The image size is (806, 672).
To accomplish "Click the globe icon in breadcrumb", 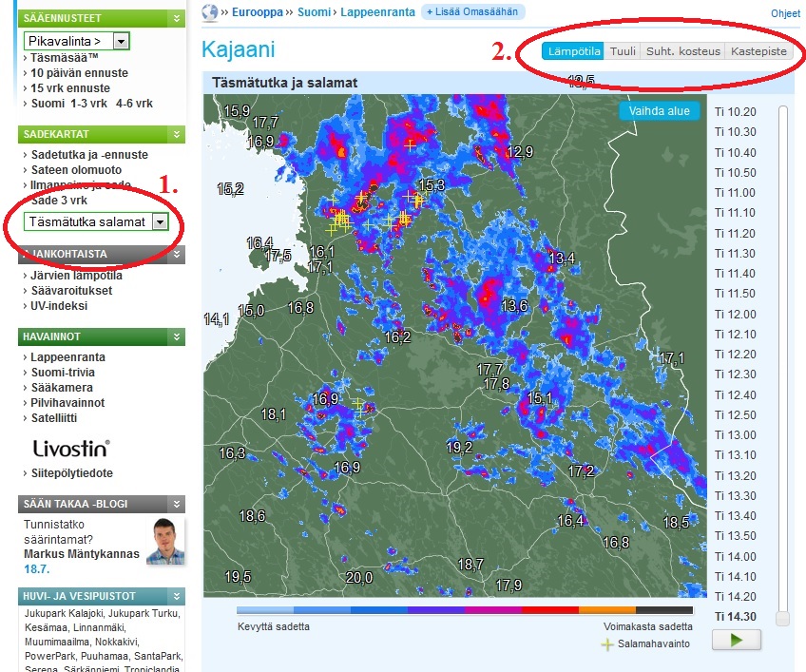I will click(x=210, y=11).
